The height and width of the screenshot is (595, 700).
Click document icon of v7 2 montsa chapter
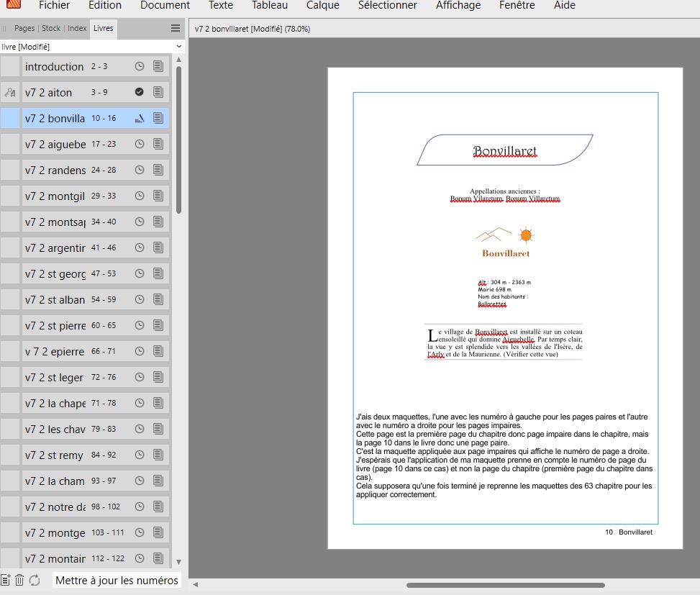(x=158, y=222)
